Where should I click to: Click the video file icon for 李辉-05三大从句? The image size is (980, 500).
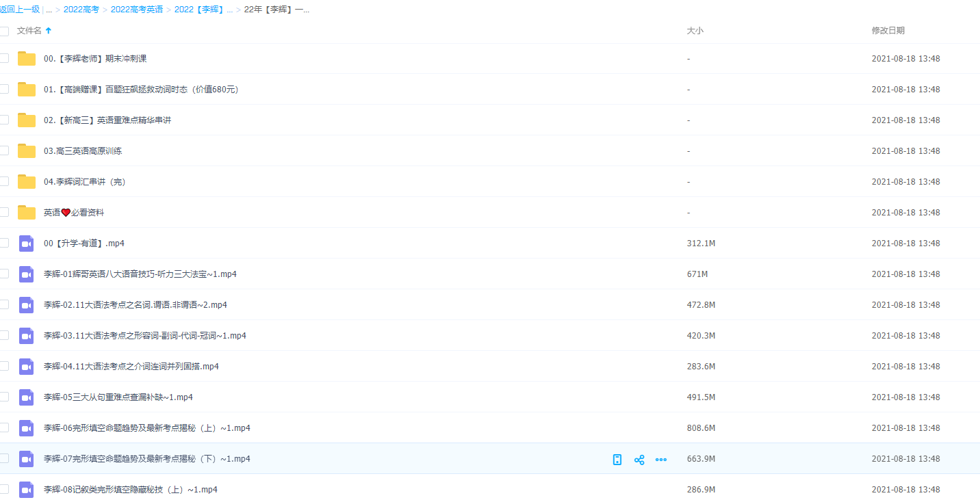point(27,397)
